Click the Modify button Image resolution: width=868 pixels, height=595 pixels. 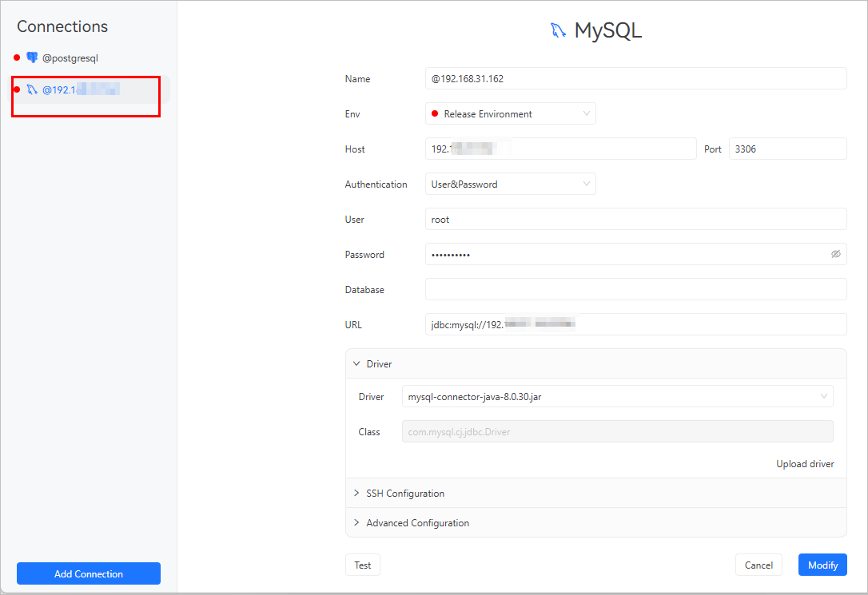pos(822,565)
